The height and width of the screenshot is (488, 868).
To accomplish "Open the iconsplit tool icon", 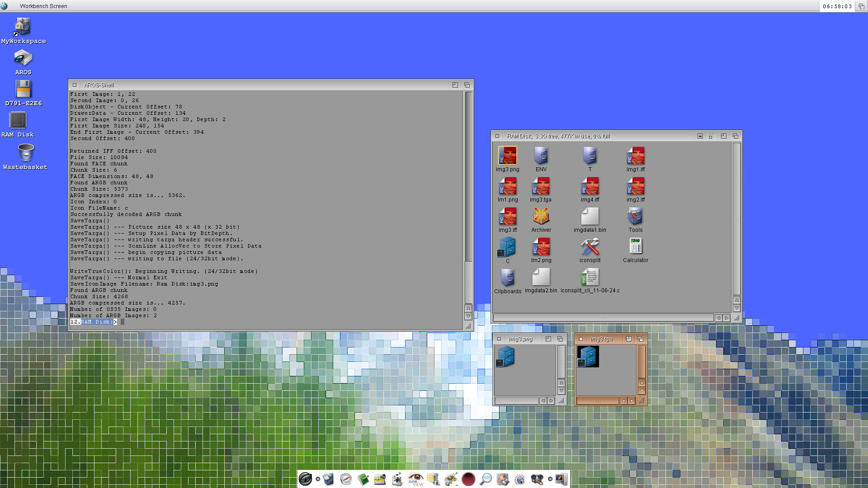I will tap(590, 247).
